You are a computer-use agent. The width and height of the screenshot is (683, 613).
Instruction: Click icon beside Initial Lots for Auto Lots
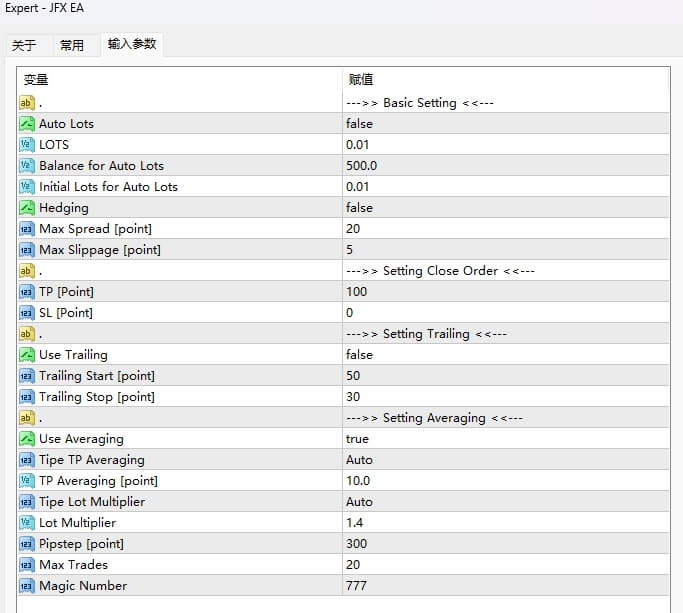coord(27,186)
